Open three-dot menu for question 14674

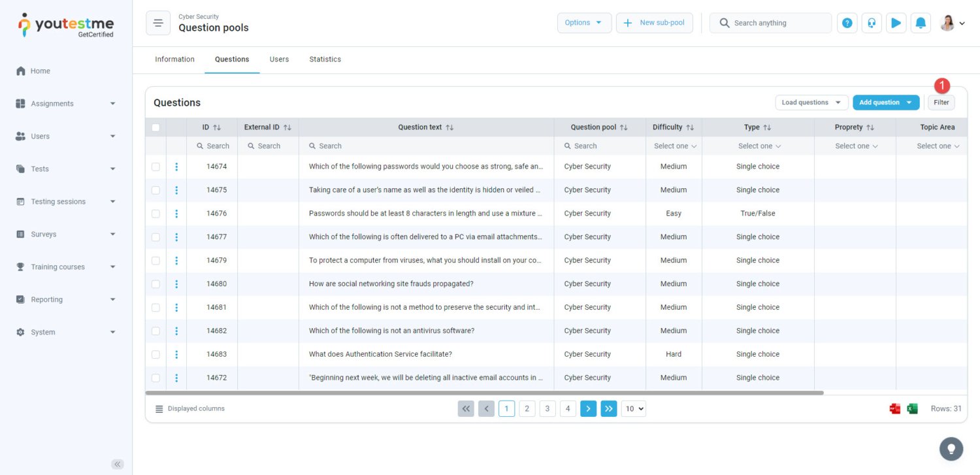pyautogui.click(x=176, y=167)
